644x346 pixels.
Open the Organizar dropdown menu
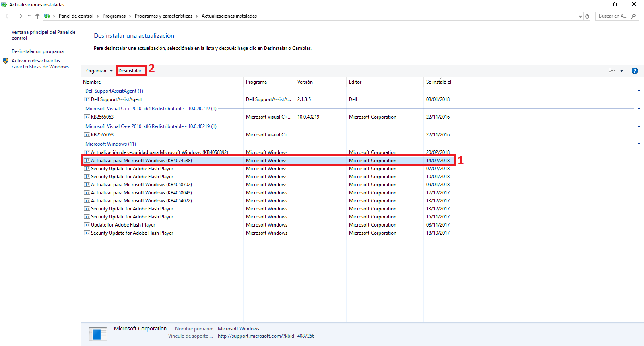tap(99, 71)
